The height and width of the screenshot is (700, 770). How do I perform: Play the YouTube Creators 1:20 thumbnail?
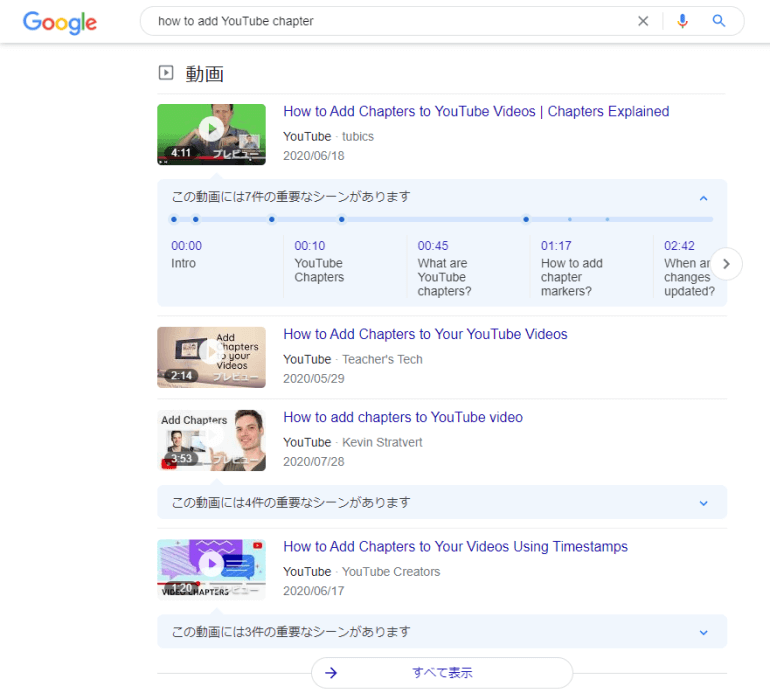pyautogui.click(x=211, y=569)
